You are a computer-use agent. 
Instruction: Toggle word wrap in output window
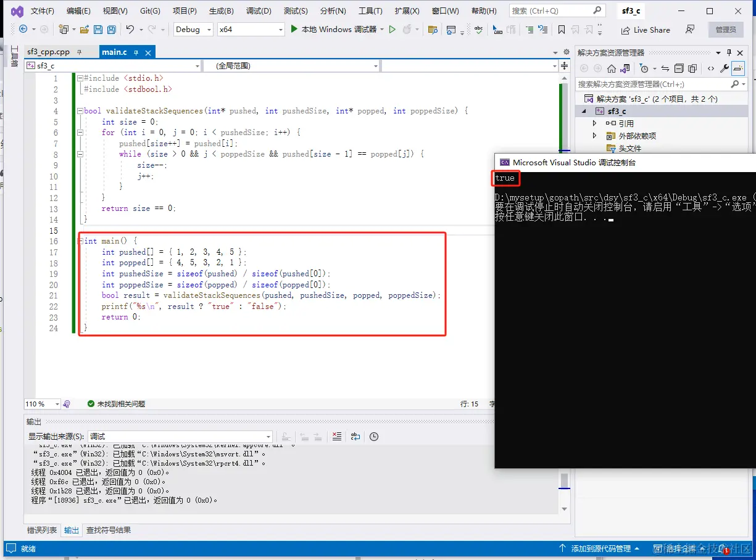(355, 436)
